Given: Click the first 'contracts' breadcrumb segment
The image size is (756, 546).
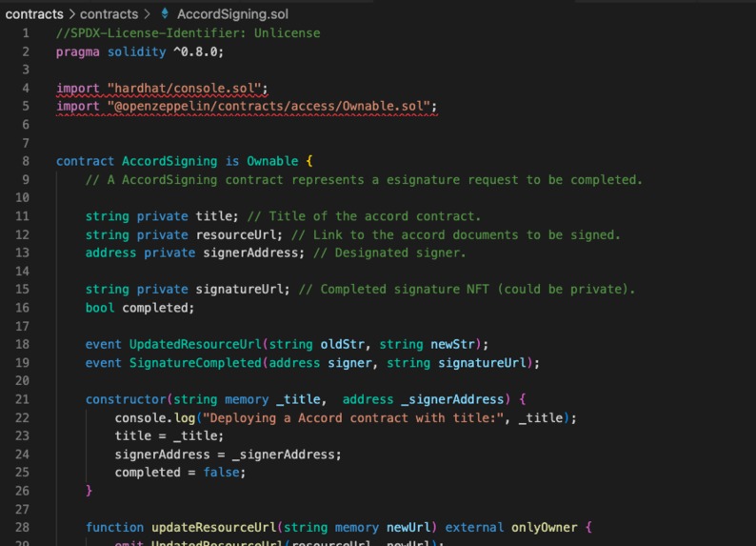Looking at the screenshot, I should [34, 14].
